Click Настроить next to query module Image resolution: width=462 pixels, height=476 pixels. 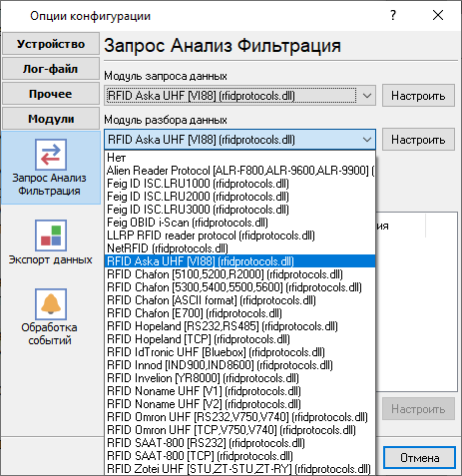[418, 96]
